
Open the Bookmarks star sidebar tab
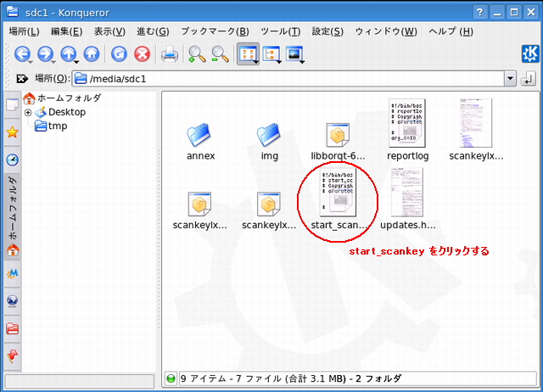(12, 132)
